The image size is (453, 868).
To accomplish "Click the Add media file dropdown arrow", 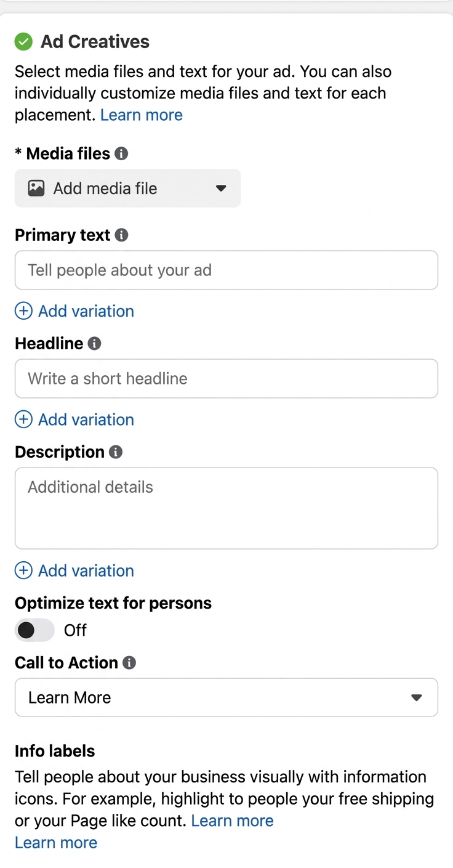I will [x=221, y=189].
